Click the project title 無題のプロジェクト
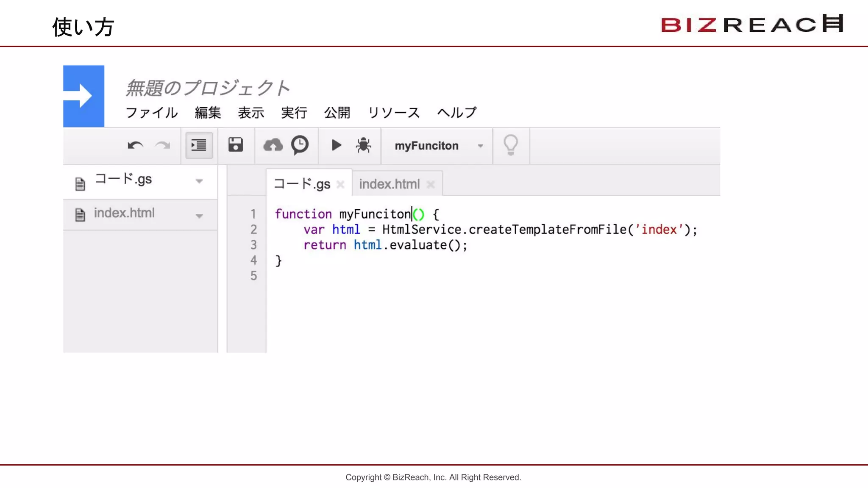The image size is (868, 488). 208,88
